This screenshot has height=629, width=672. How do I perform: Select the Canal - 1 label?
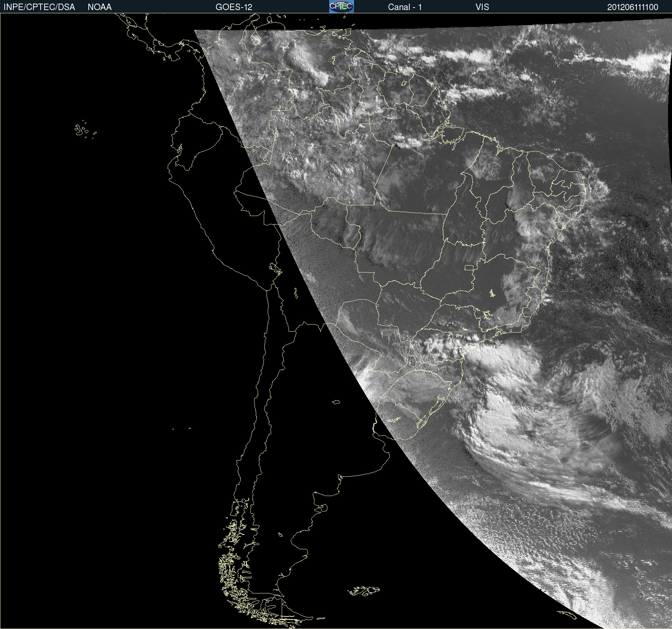point(405,7)
